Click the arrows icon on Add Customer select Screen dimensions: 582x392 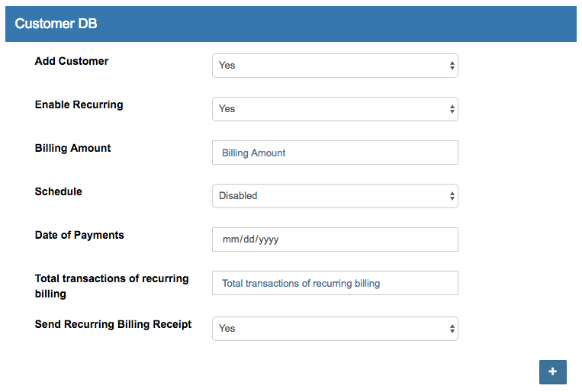452,66
